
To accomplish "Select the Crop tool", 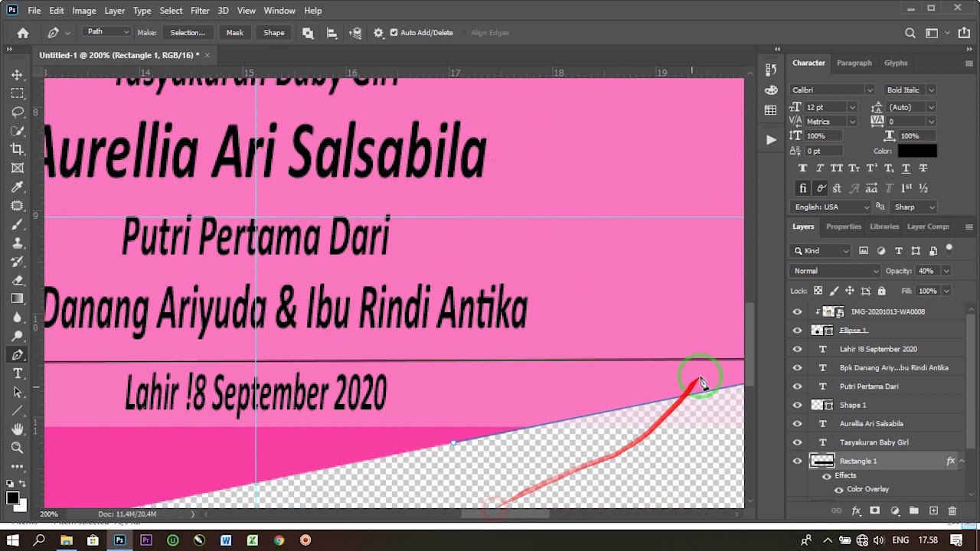I will point(17,149).
